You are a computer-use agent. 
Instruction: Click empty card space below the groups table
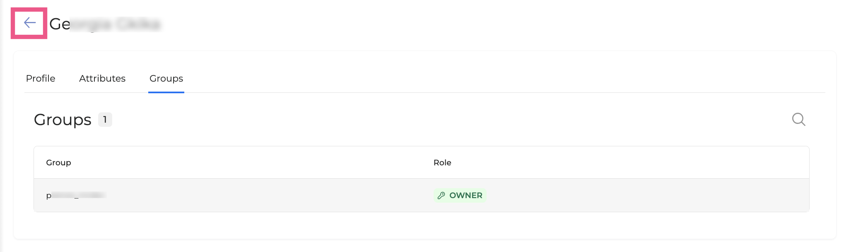414,225
